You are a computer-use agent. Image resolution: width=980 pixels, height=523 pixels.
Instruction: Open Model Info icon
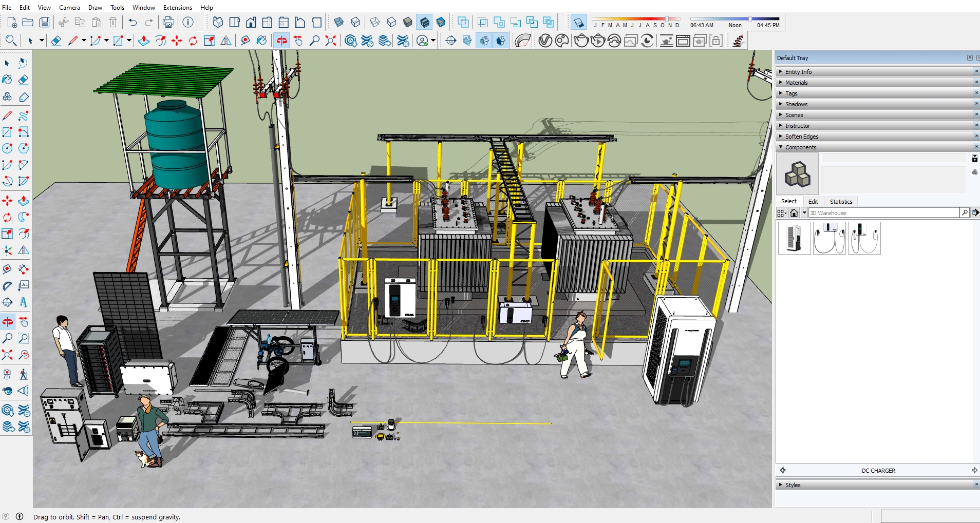(x=188, y=22)
